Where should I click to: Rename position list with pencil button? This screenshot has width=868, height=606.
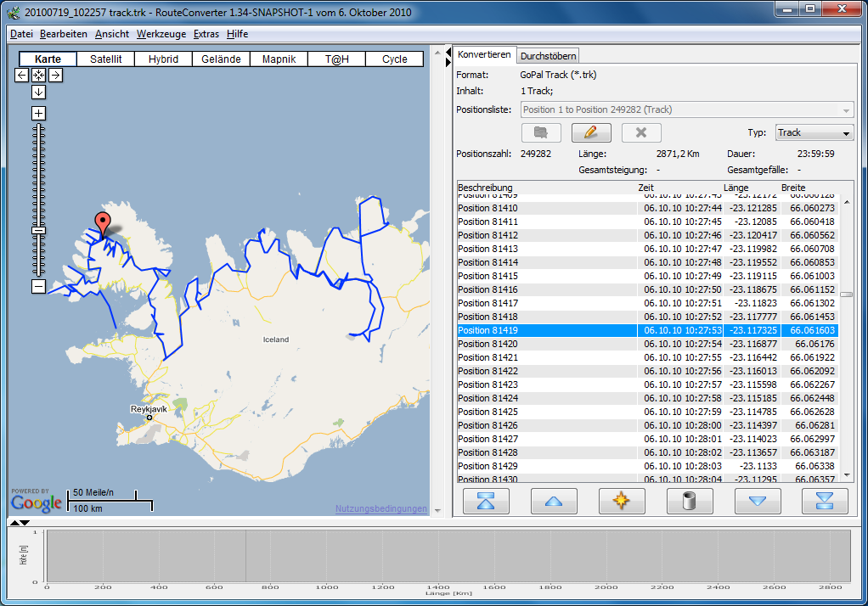[591, 132]
